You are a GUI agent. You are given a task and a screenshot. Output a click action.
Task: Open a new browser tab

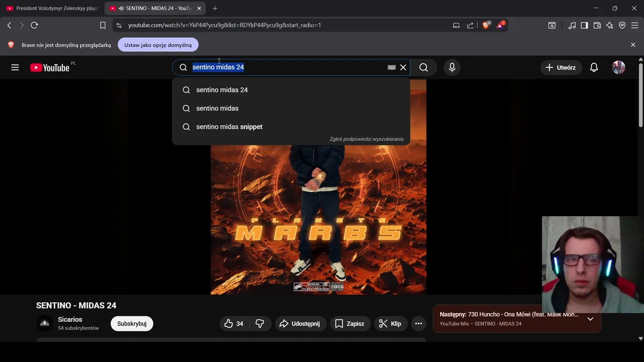[215, 8]
